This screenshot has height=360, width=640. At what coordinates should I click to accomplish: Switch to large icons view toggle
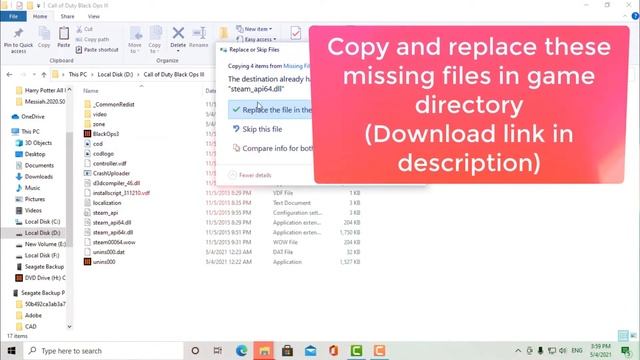633,336
